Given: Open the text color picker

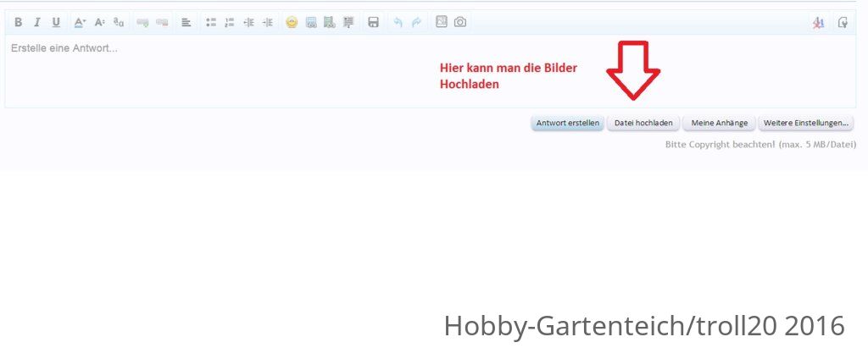Looking at the screenshot, I should (80, 23).
